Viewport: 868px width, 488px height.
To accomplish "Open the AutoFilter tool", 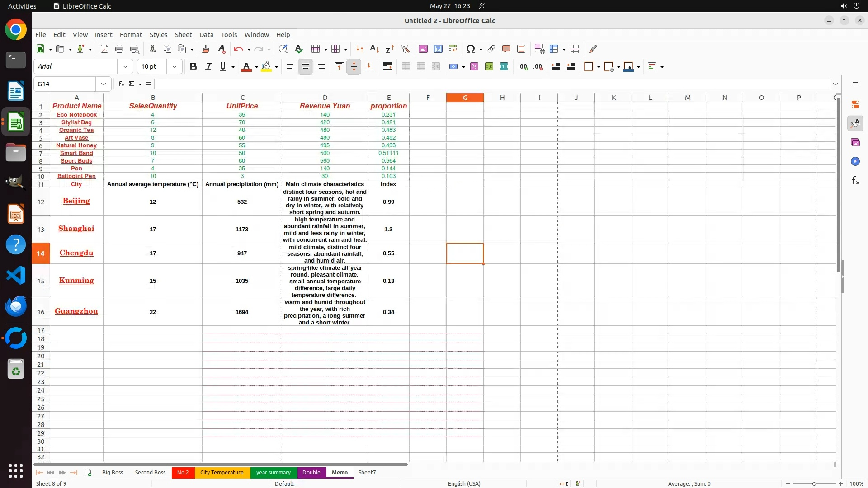I will (x=405, y=49).
